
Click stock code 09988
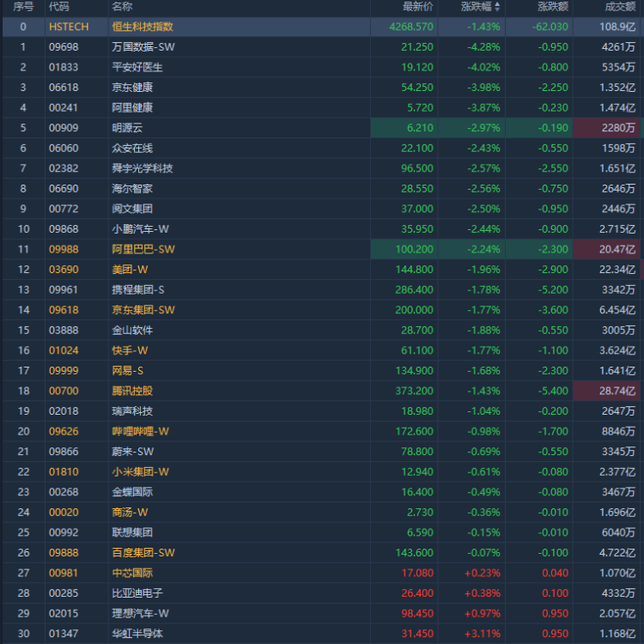64,249
